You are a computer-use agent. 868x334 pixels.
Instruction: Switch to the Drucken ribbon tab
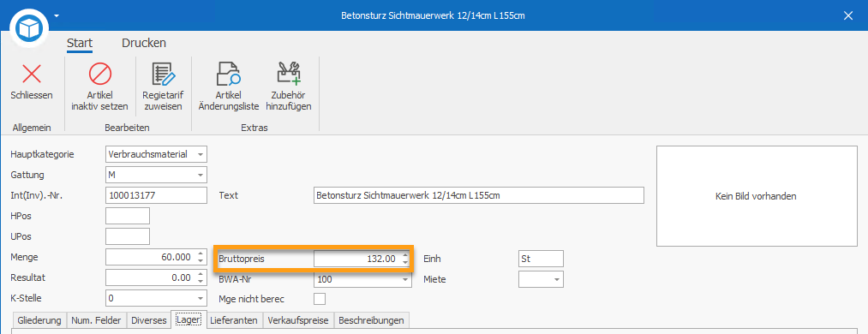(x=144, y=43)
